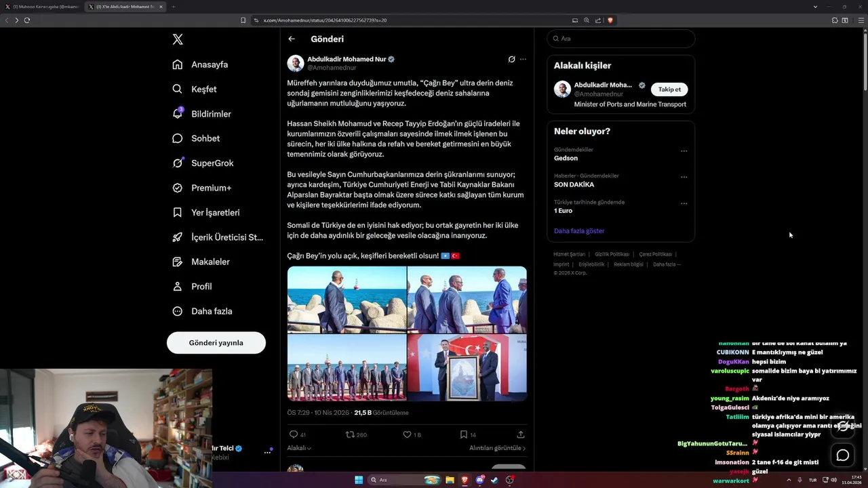Open Alakalı kişiler profile Abdulkadir Moha...
This screenshot has height=488, width=868.
[x=603, y=85]
